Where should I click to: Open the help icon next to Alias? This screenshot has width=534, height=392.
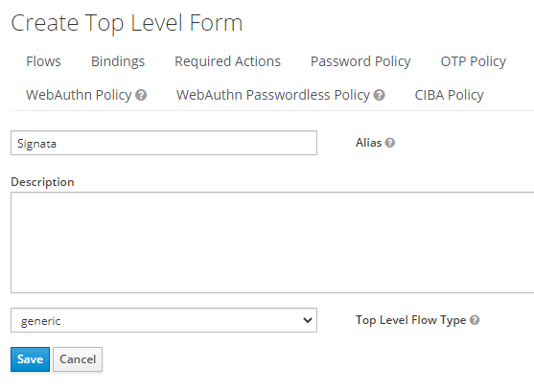(390, 143)
